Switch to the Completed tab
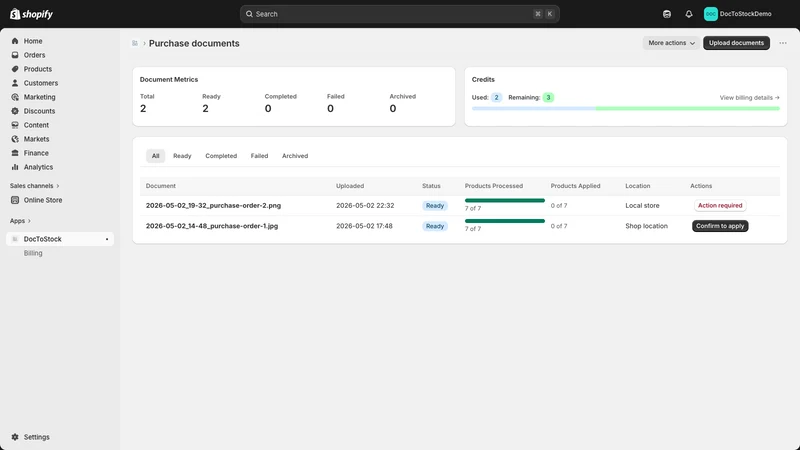 221,156
